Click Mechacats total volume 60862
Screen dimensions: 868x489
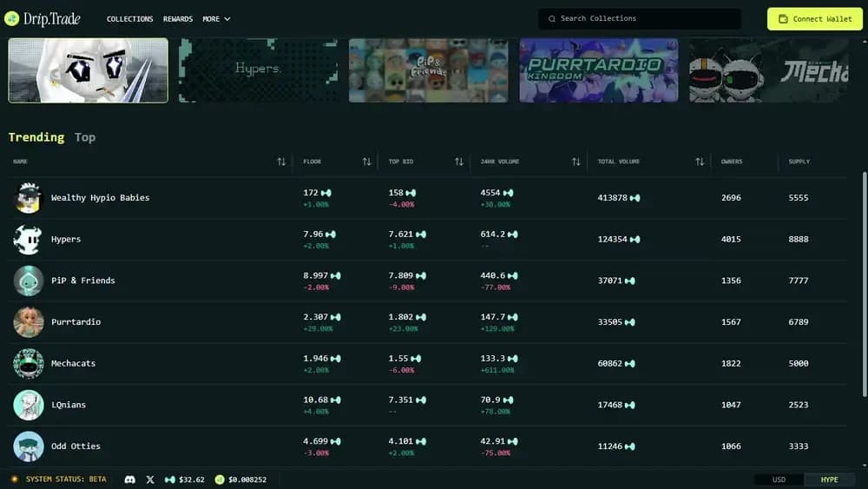pos(610,363)
